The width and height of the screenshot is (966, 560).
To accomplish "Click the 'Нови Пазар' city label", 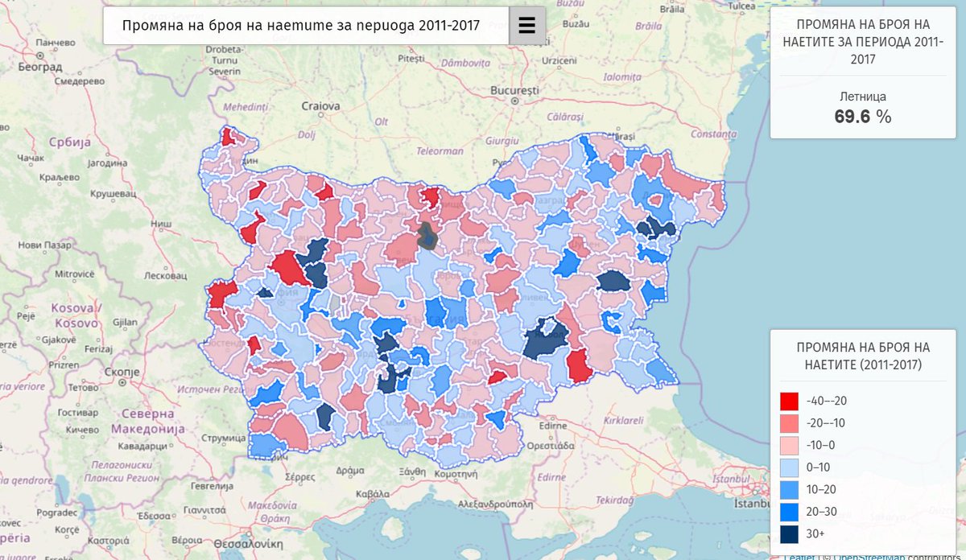I will [44, 245].
